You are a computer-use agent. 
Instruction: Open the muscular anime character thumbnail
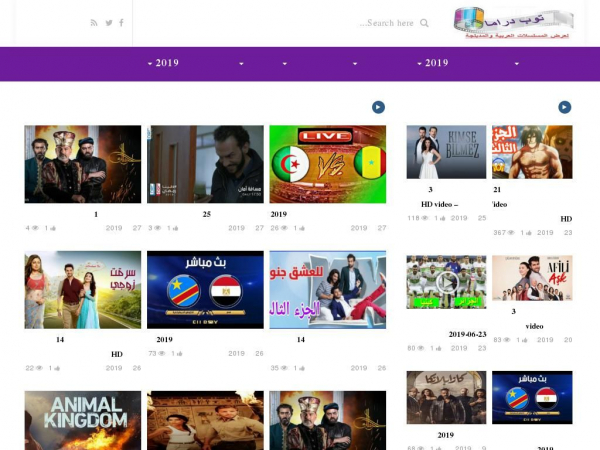(x=532, y=152)
